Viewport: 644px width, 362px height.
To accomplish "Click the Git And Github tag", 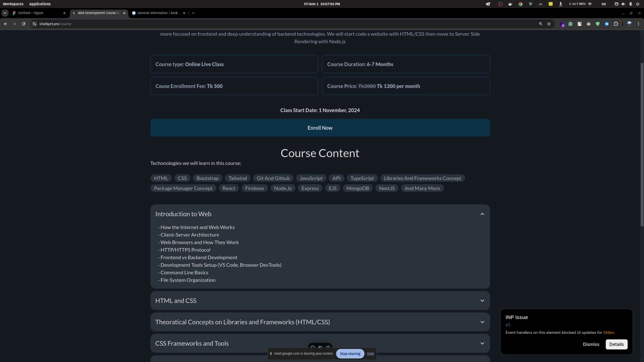I will [x=273, y=178].
